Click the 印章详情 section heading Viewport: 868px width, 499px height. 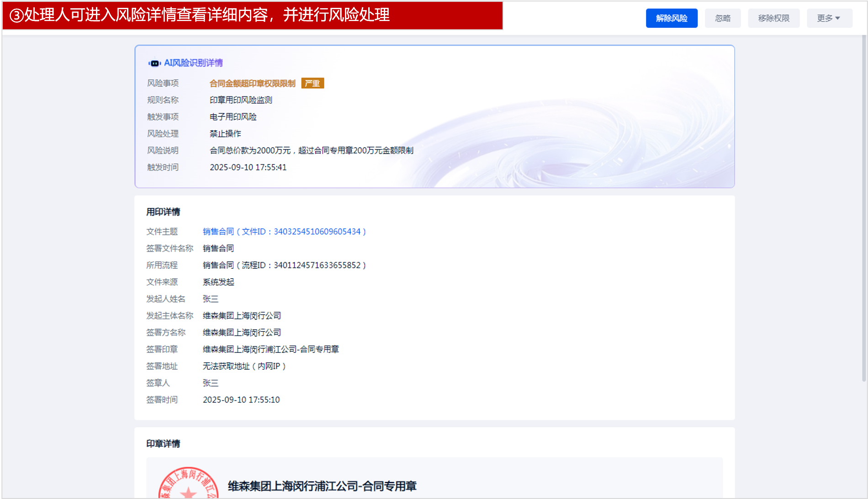(163, 444)
